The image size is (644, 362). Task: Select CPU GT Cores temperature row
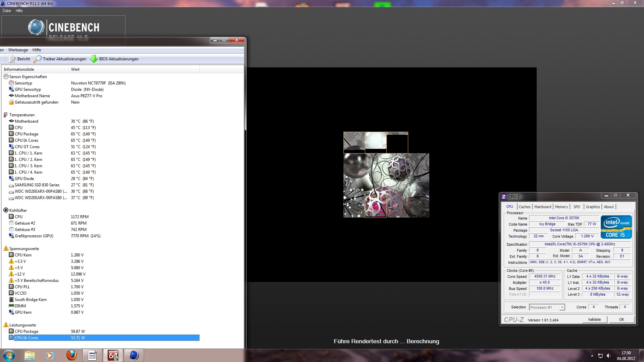(27, 147)
